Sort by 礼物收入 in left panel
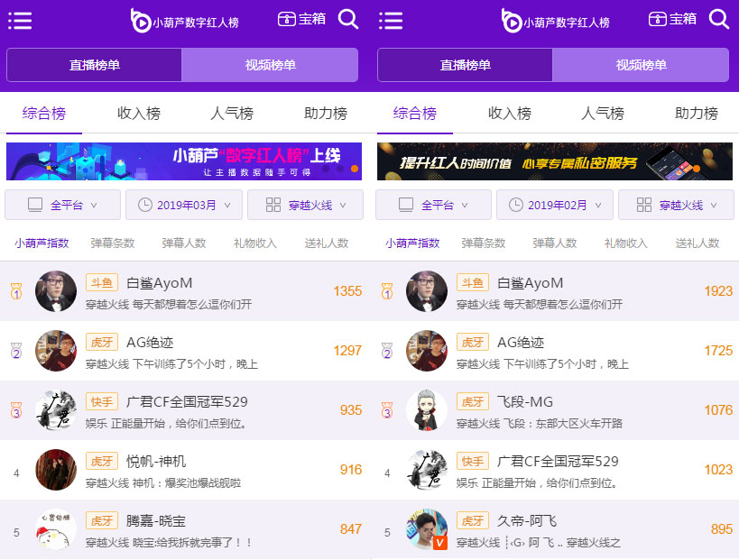This screenshot has width=739, height=560. click(x=255, y=243)
